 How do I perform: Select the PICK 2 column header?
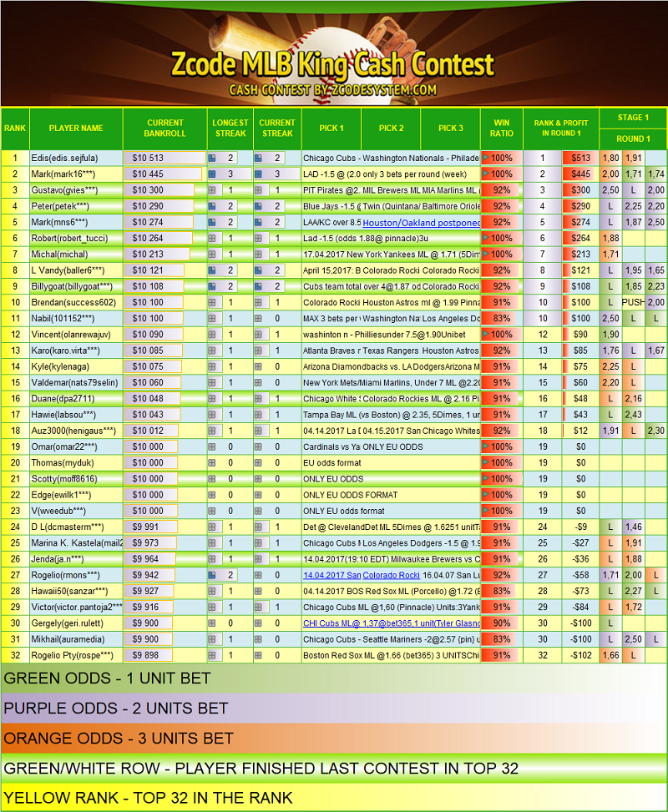(392, 128)
